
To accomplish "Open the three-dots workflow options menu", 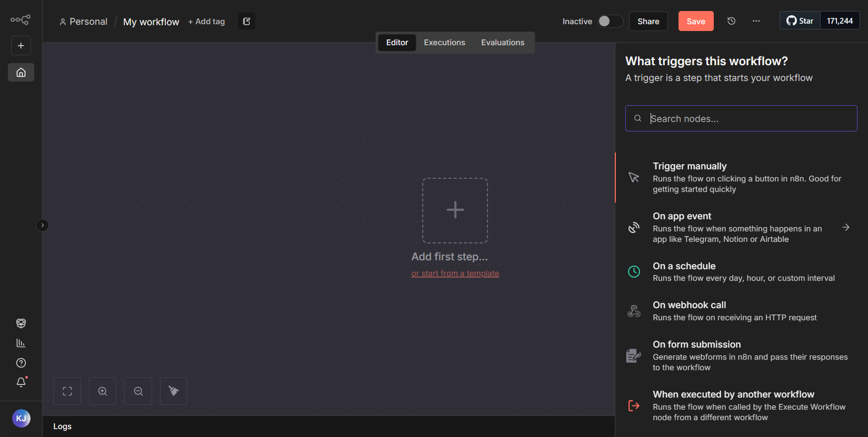I will click(x=756, y=21).
